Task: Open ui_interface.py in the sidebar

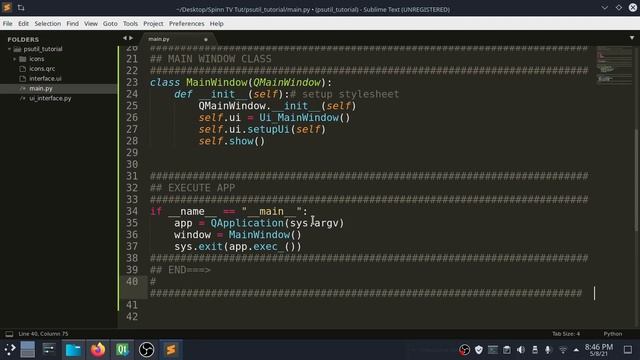Action: tap(50, 98)
